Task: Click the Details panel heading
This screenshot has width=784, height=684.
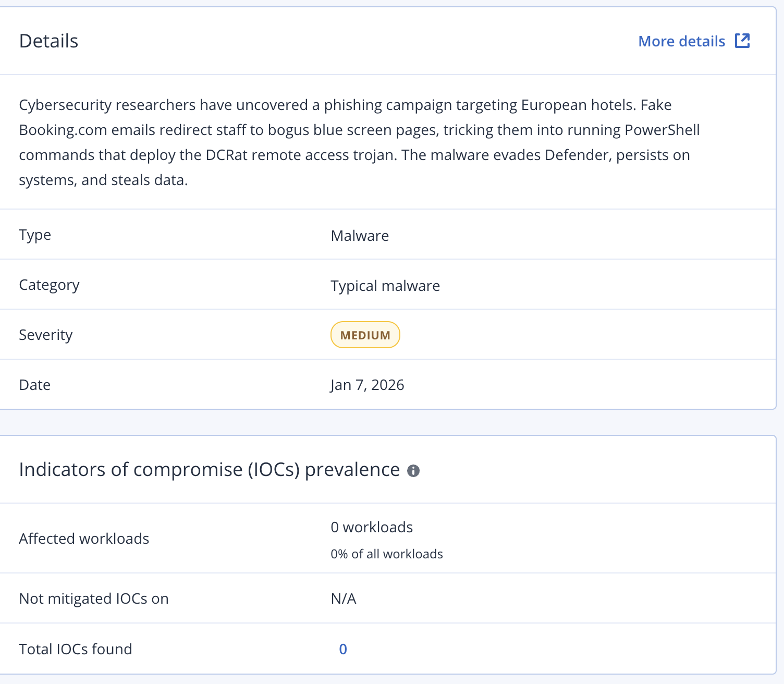Action: [48, 41]
